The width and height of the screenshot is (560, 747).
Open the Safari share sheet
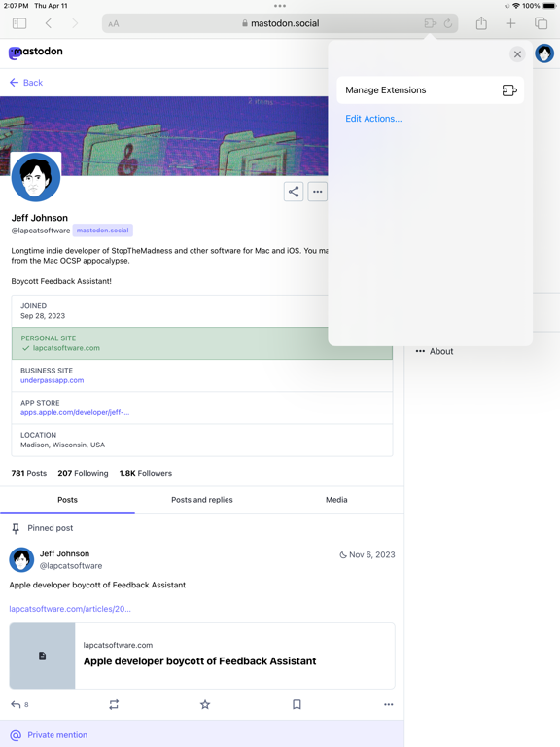[481, 23]
